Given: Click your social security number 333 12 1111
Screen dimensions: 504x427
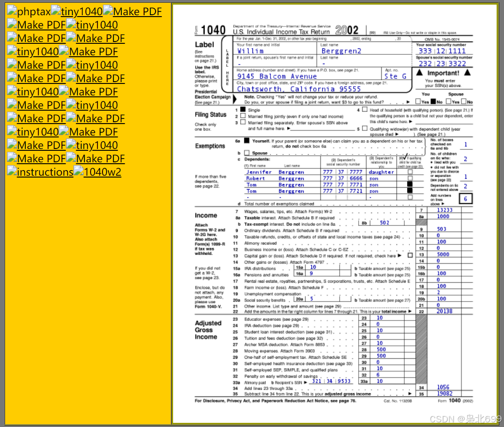Looking at the screenshot, I should (442, 51).
